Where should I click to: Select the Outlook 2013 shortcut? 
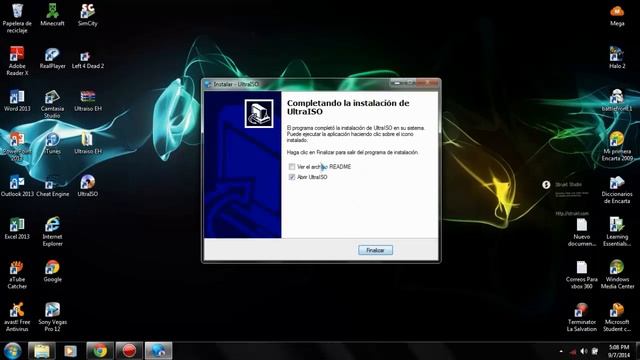click(x=17, y=186)
